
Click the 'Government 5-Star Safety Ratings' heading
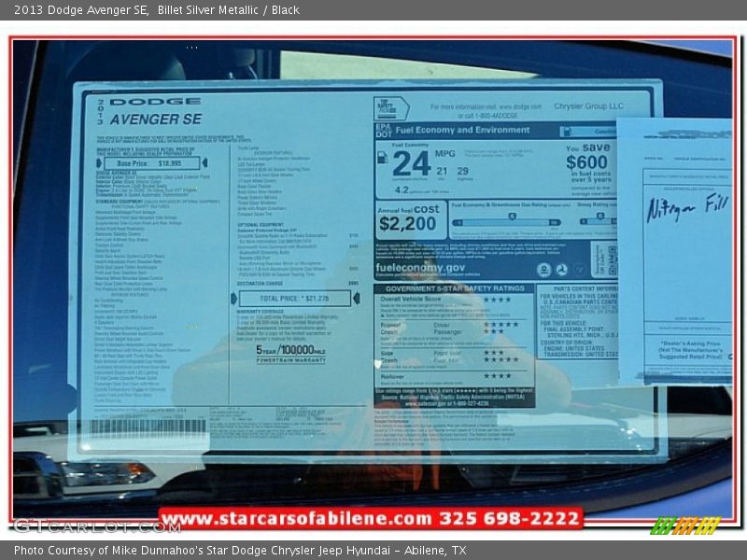pyautogui.click(x=455, y=288)
